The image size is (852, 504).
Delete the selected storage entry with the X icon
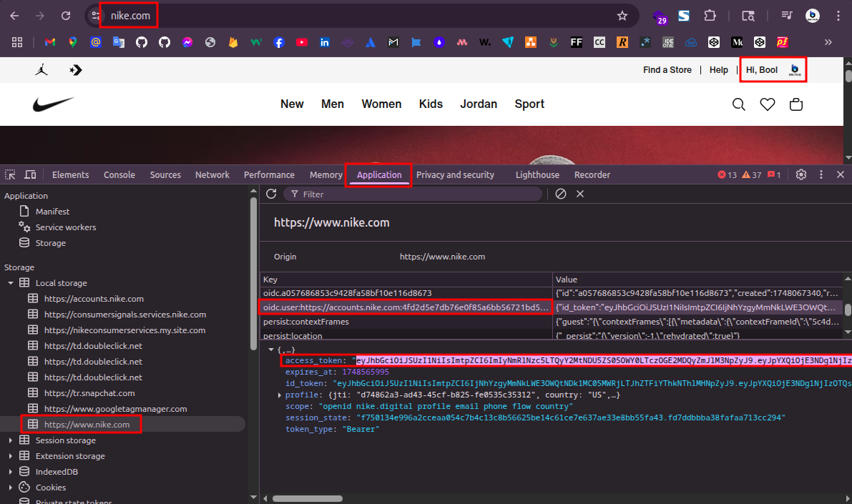click(579, 194)
